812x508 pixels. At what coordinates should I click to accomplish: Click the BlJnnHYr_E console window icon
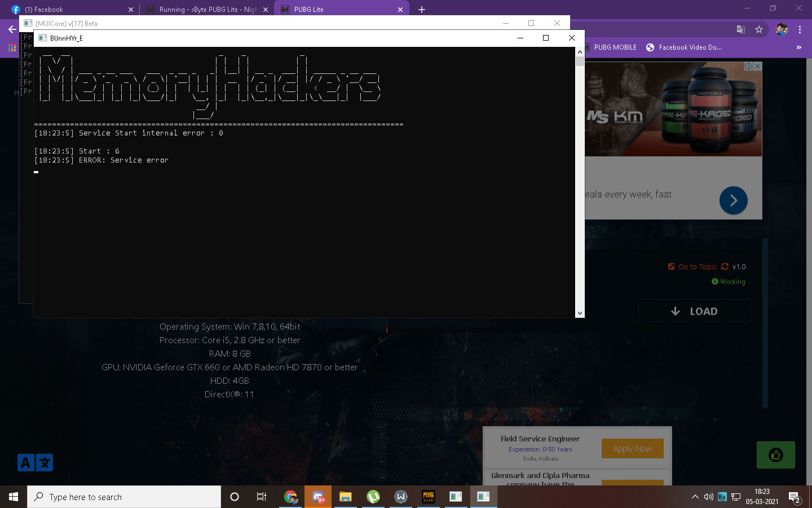point(42,38)
